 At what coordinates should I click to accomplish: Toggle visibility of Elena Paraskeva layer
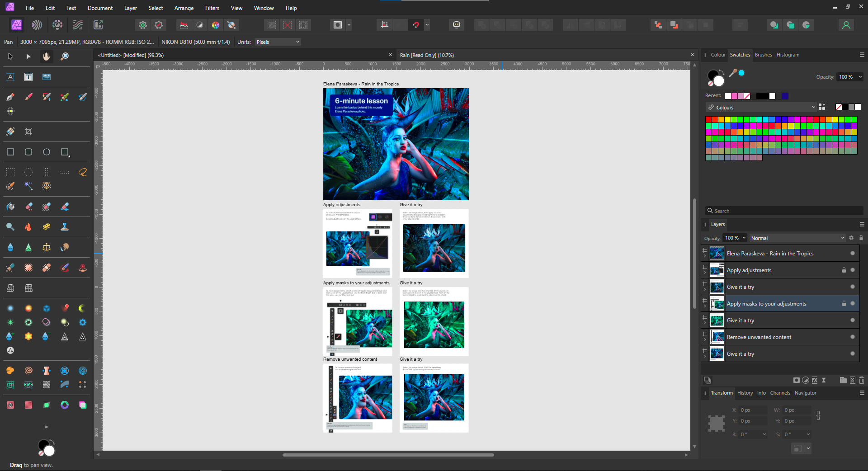coord(853,254)
